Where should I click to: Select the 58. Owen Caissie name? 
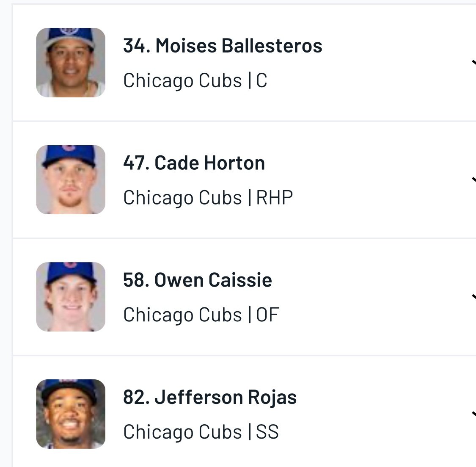coord(197,280)
